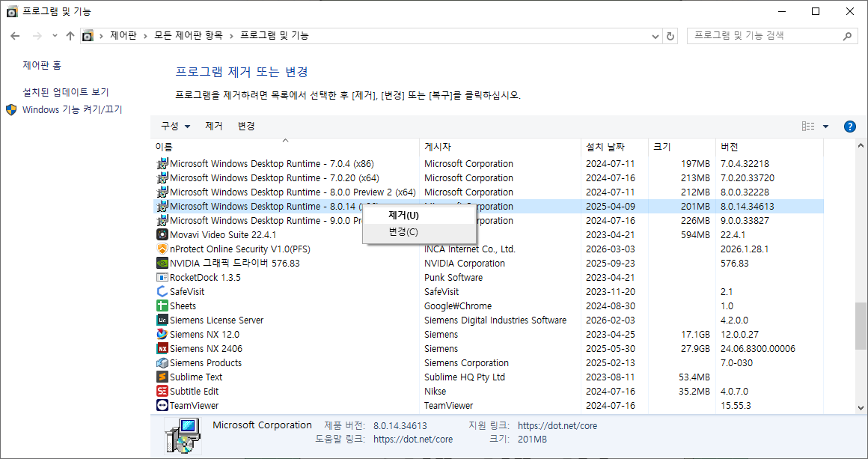Viewport: 868px width, 459px height.
Task: Open the 설치된 업데이트 보기 link
Action: [66, 92]
